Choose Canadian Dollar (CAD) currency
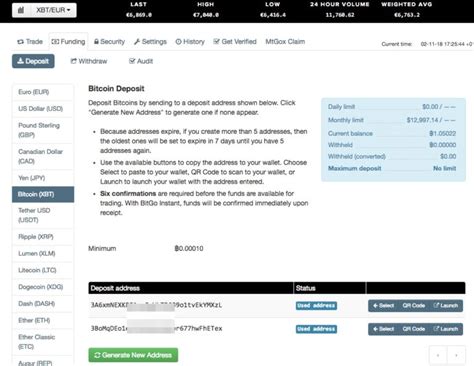This screenshot has width=474, height=366. [x=43, y=156]
